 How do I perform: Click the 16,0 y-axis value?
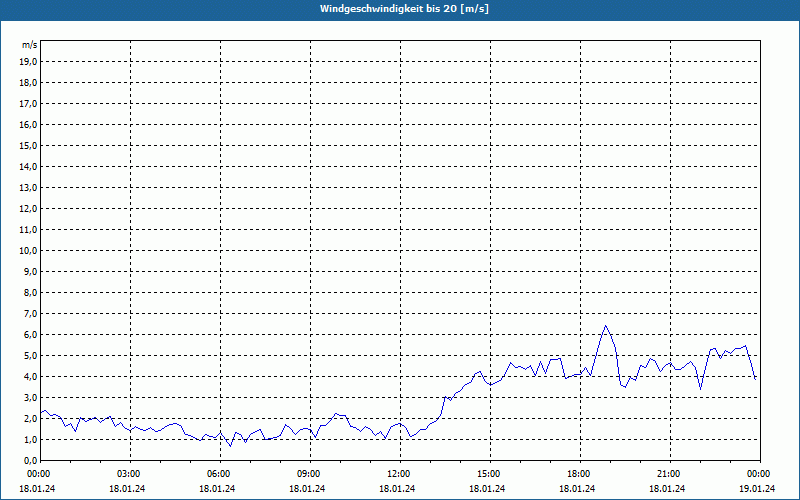[29, 124]
